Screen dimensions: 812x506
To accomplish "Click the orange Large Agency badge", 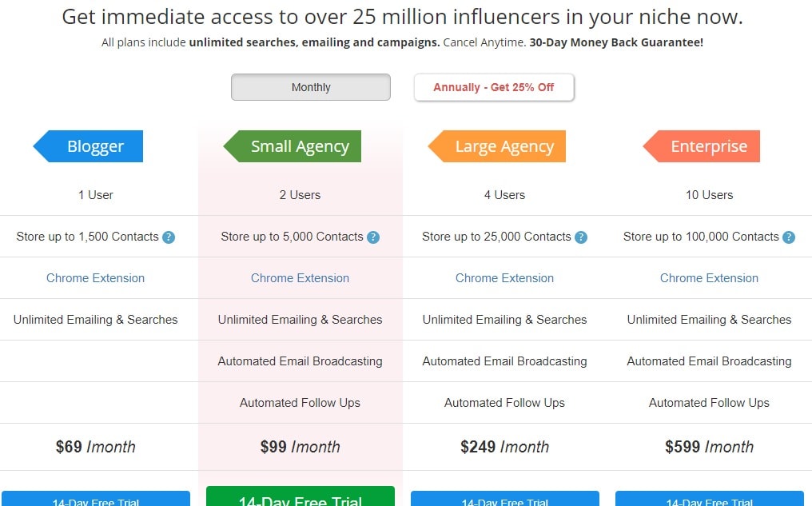I will pyautogui.click(x=496, y=146).
